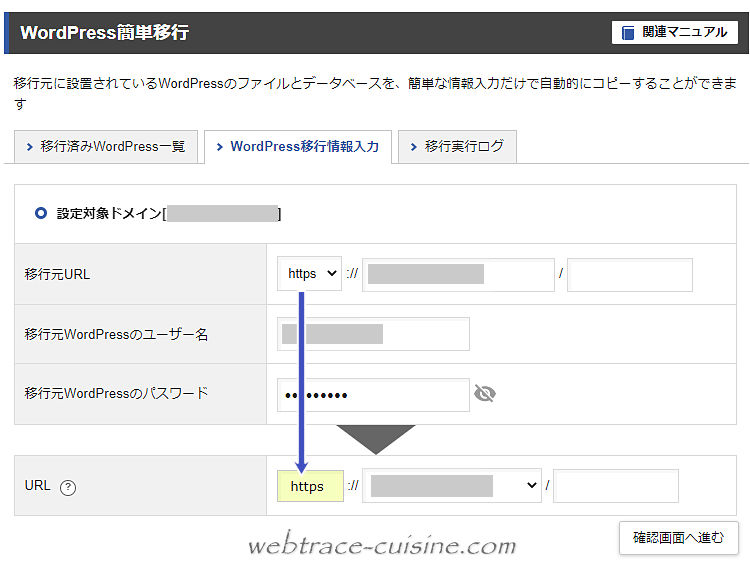Focus the 移行元WordPressのユーザー名 field
750x565 pixels.
tap(373, 334)
